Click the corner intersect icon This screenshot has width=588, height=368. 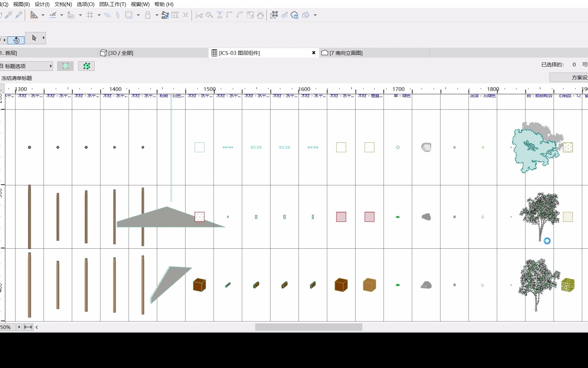[230, 15]
